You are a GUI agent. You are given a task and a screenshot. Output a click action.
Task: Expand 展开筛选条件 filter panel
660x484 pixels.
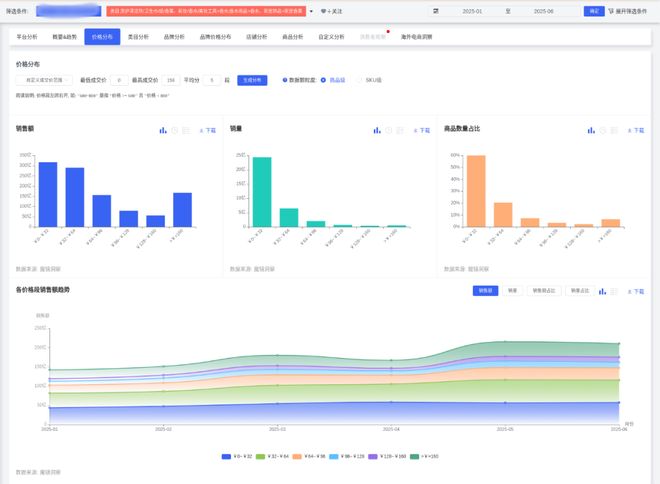630,11
